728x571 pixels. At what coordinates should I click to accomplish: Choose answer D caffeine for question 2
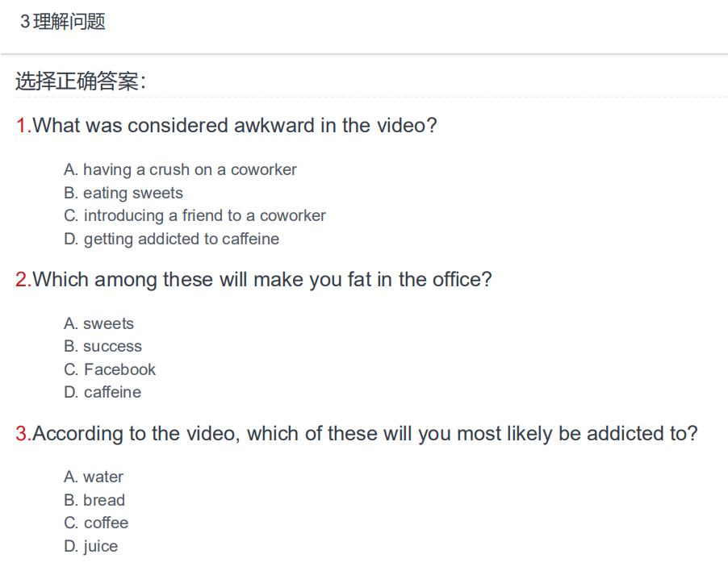point(103,392)
